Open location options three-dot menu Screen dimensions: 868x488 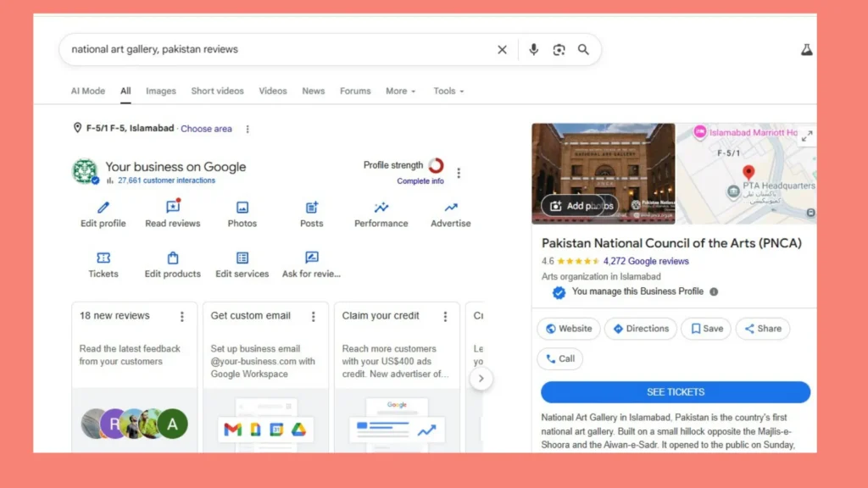coord(248,129)
